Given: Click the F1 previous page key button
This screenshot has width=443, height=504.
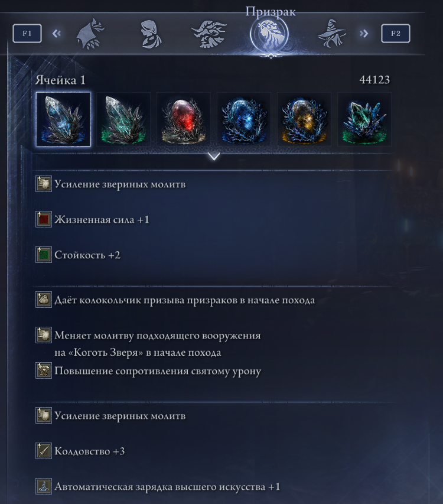Looking at the screenshot, I should [x=27, y=33].
